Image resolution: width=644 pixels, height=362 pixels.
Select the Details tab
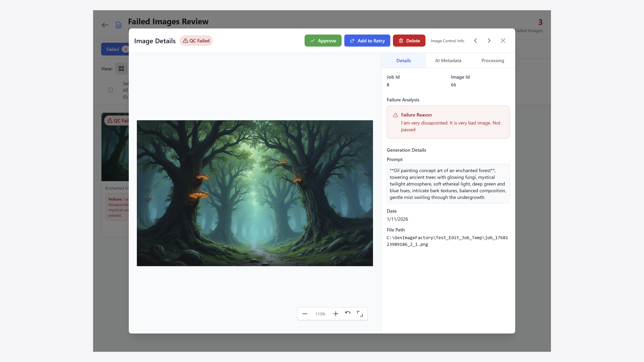pyautogui.click(x=404, y=61)
